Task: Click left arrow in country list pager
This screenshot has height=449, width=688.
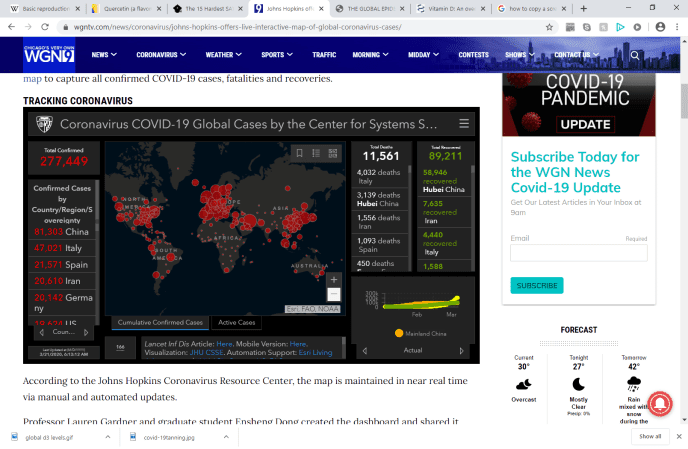Action: (x=42, y=332)
